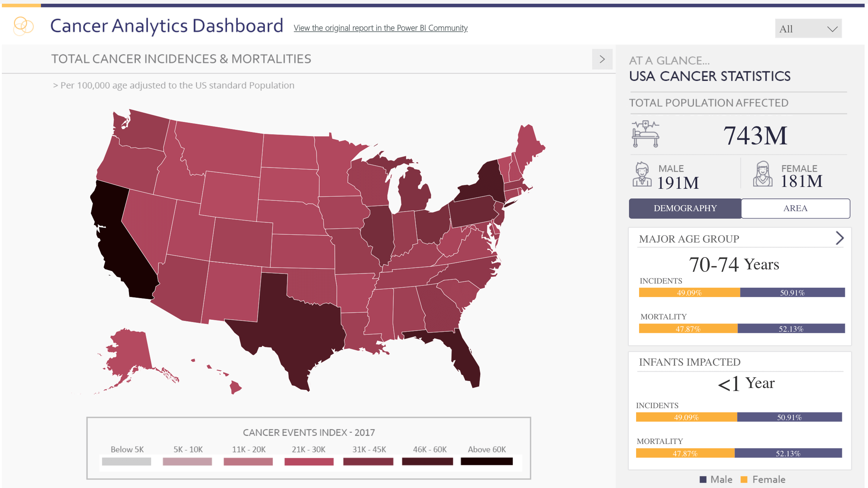Image resolution: width=868 pixels, height=488 pixels.
Task: Click the female person icon
Action: coord(762,174)
